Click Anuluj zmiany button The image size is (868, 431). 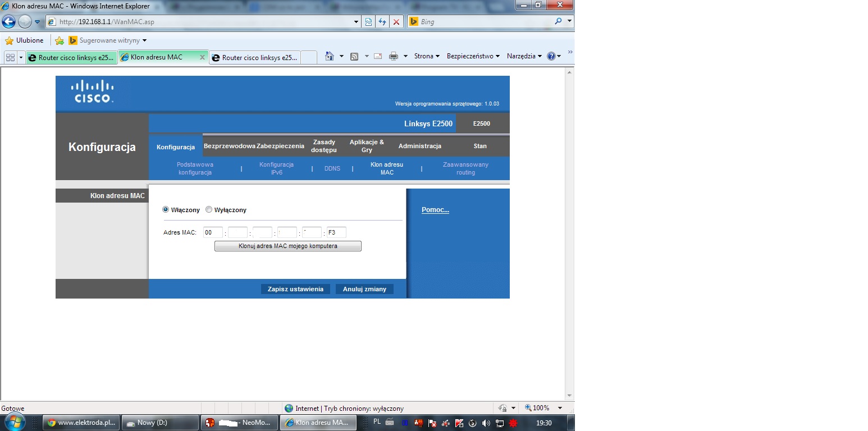[x=364, y=289]
